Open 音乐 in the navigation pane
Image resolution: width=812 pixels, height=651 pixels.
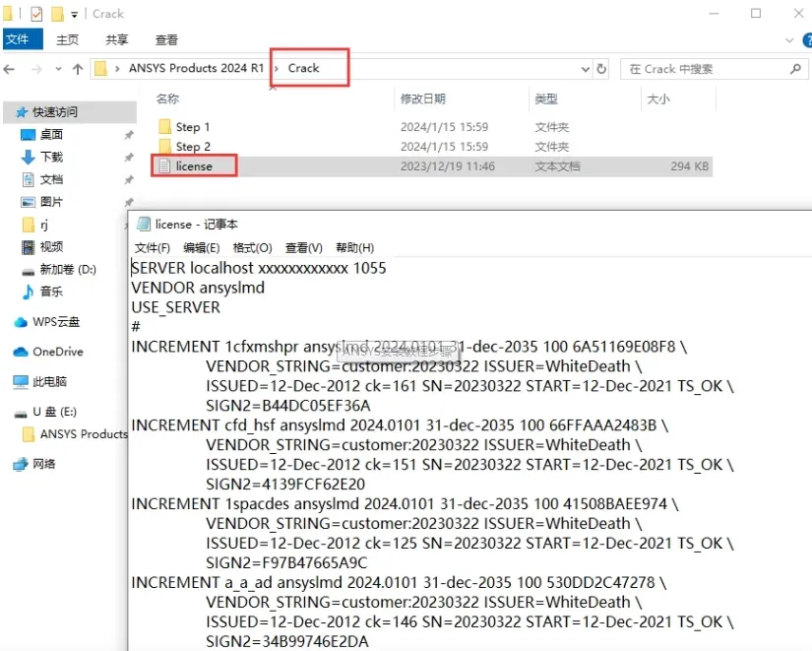pos(51,292)
